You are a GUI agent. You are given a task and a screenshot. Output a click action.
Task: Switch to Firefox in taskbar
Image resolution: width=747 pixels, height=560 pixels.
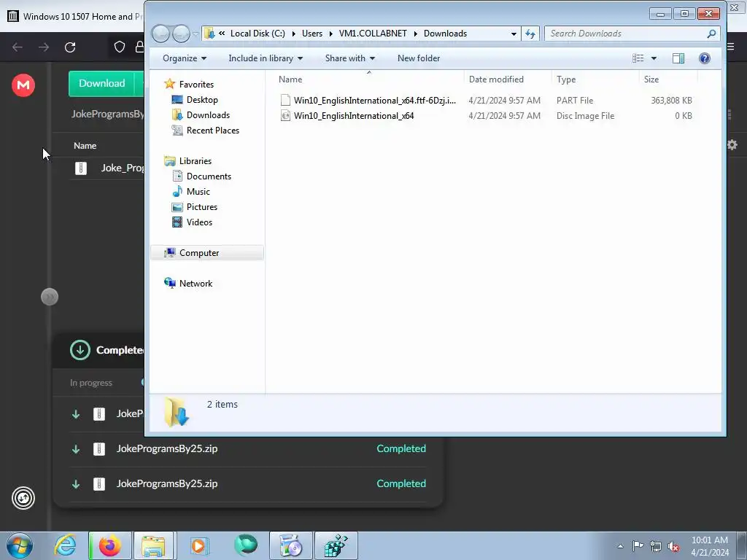(x=110, y=545)
